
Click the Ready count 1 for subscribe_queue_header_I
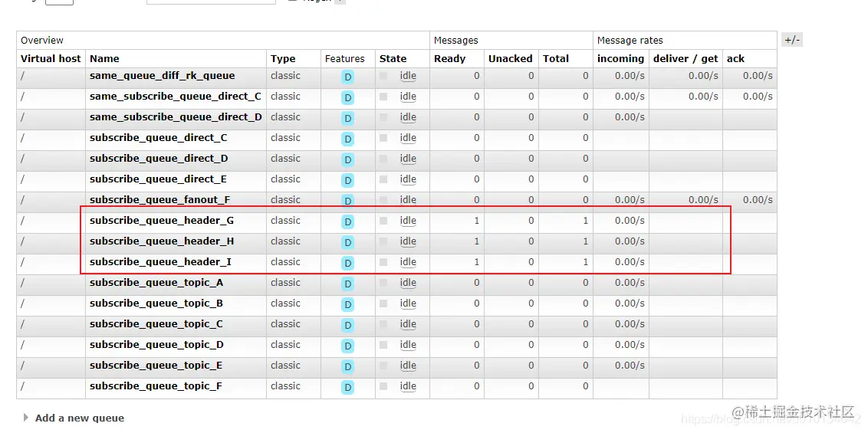pyautogui.click(x=477, y=262)
